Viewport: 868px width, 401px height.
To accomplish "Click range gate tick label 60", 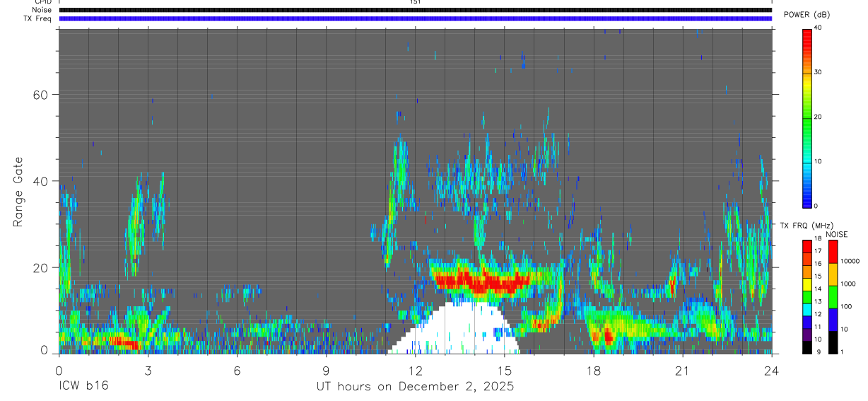I will [x=41, y=95].
